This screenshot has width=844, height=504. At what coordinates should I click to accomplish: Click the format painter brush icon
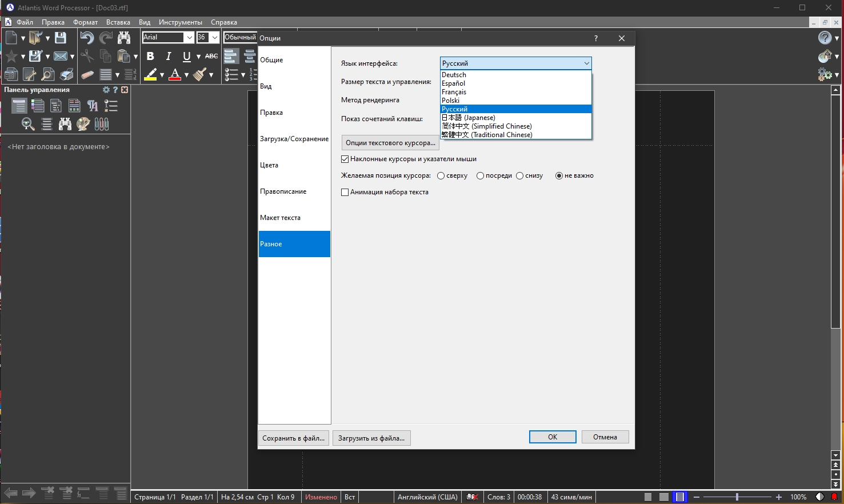coord(199,74)
